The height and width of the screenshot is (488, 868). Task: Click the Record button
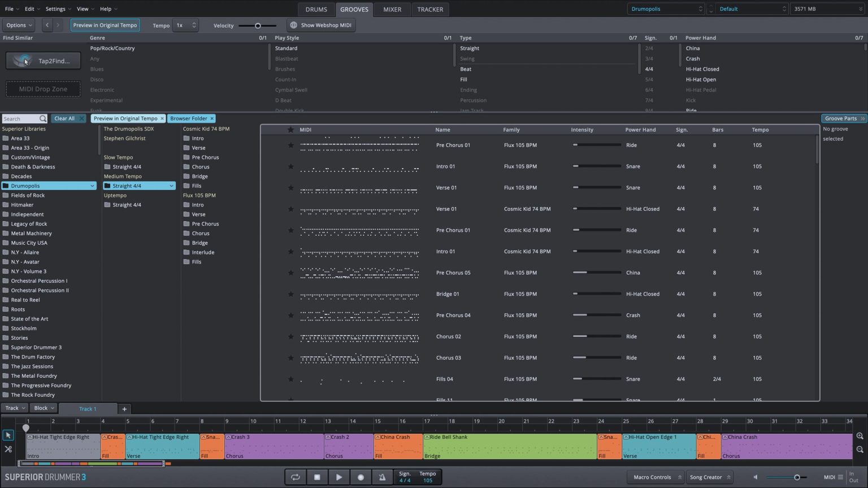coord(361,477)
